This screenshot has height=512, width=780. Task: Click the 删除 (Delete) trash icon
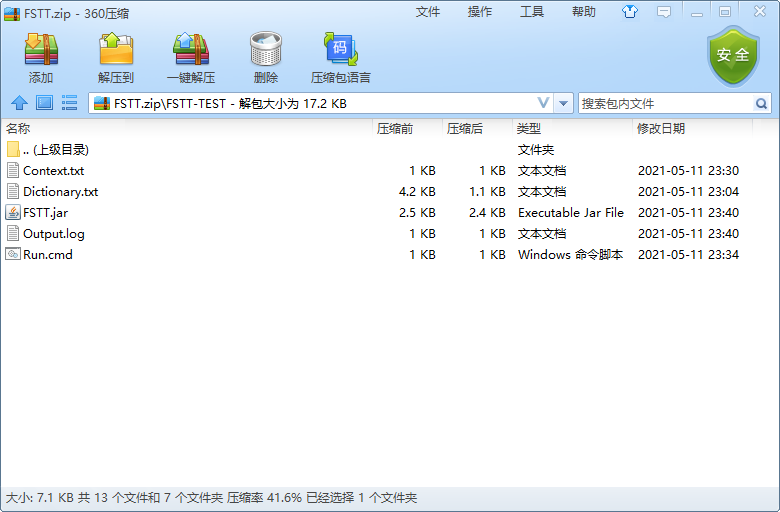266,50
